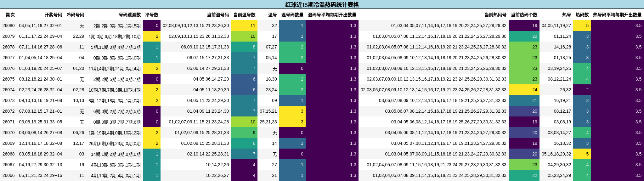644x181 pixels.
Task: Select the 开奖号码 column header
Action: pyautogui.click(x=53, y=15)
